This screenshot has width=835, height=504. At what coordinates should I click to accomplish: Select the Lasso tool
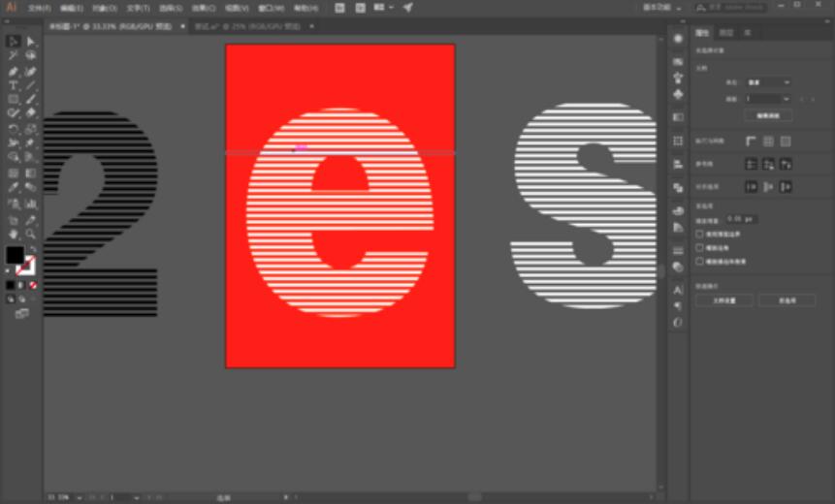[x=30, y=55]
